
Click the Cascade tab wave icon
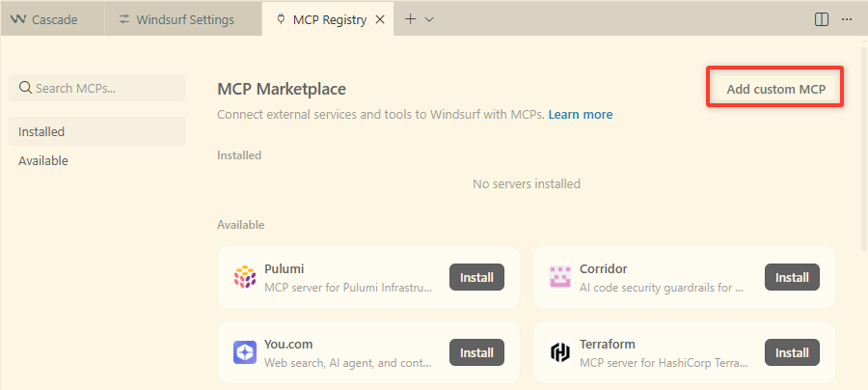pyautogui.click(x=18, y=19)
